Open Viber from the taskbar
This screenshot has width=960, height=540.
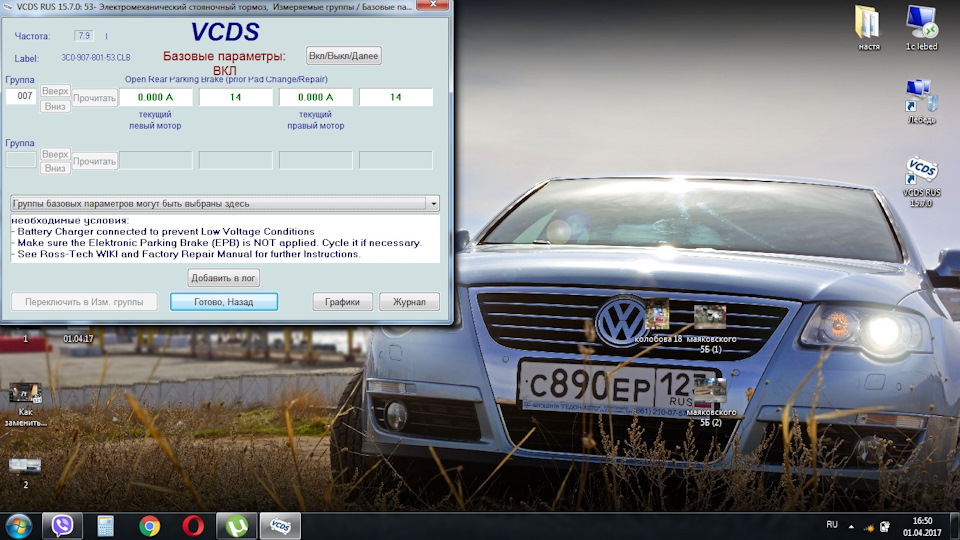tap(62, 526)
